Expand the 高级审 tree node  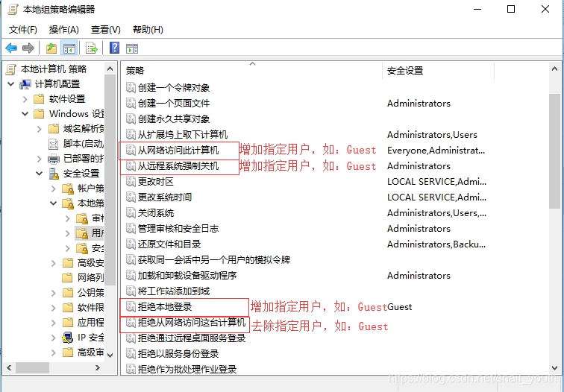click(x=54, y=353)
